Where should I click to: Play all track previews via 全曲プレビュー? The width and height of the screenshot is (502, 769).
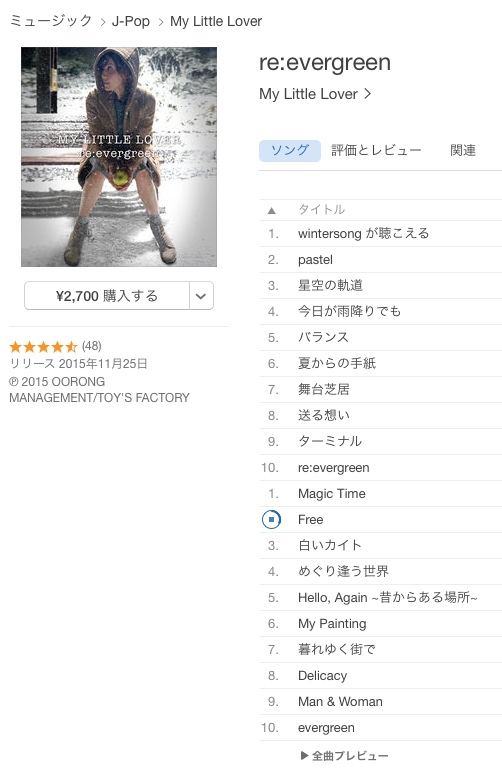coord(345,755)
